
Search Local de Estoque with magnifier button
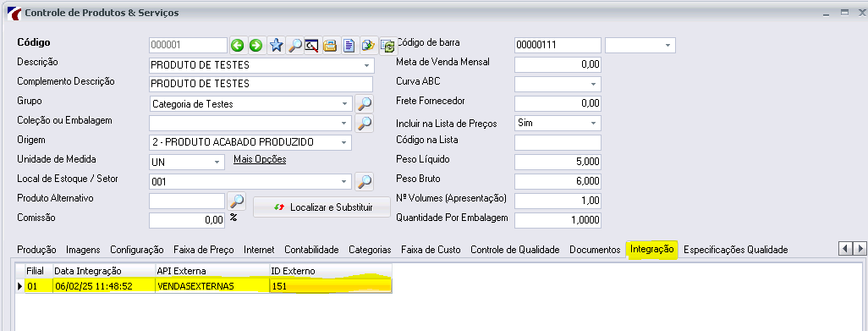coord(364,181)
